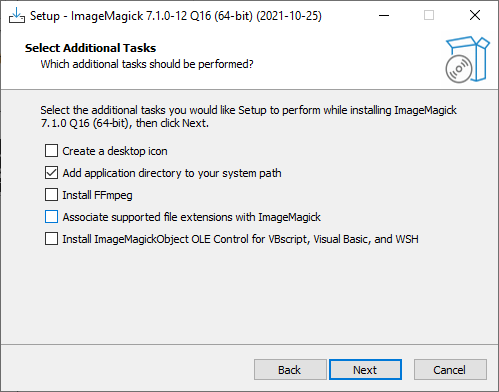Minimize the ImageMagick Setup window
The image size is (499, 392).
pos(384,15)
